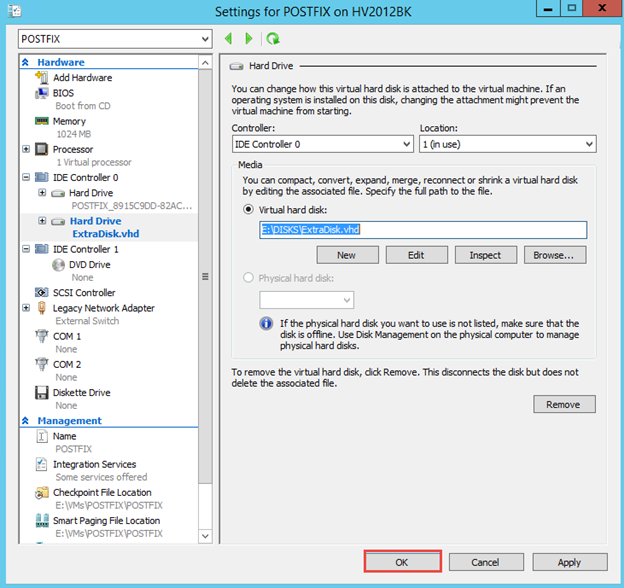Expand the POSTFIX_8915C9DD Hard Drive node
This screenshot has width=624, height=588.
click(42, 193)
